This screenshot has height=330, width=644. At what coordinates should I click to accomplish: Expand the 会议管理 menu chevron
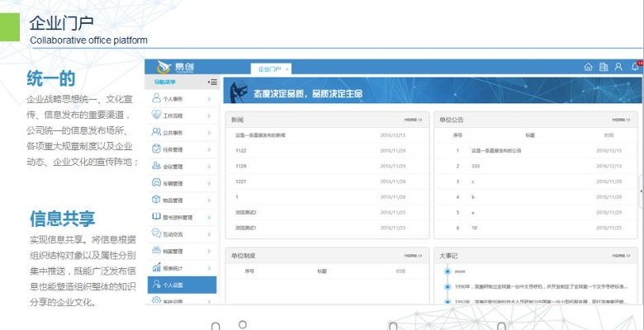(209, 166)
